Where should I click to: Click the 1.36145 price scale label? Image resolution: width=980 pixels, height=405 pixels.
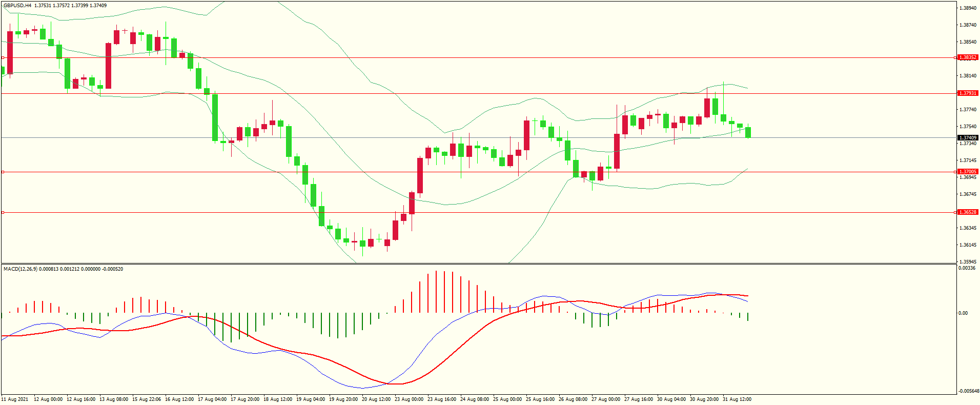968,245
